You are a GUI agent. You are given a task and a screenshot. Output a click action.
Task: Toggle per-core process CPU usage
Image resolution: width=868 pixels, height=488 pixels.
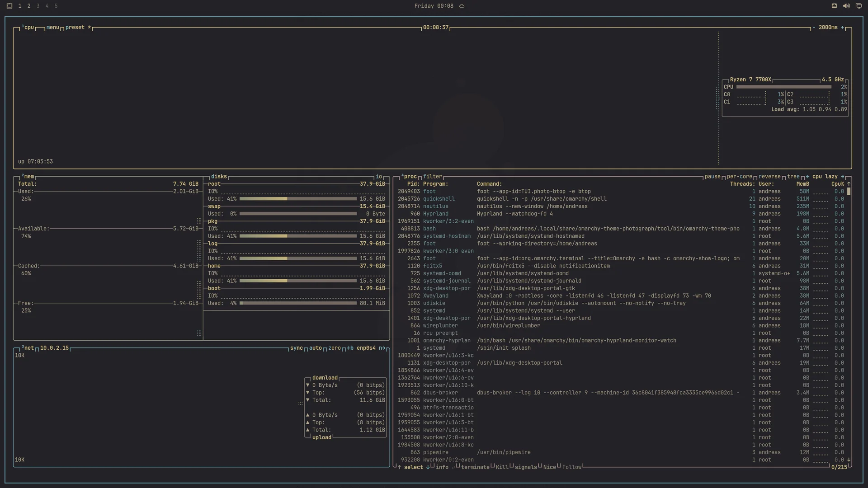(x=740, y=177)
